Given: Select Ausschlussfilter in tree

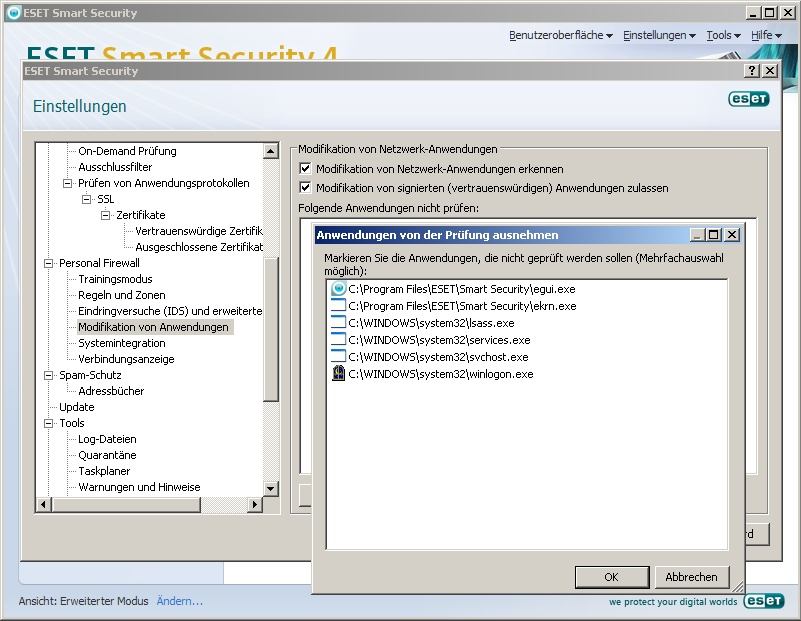Looking at the screenshot, I should (115, 167).
